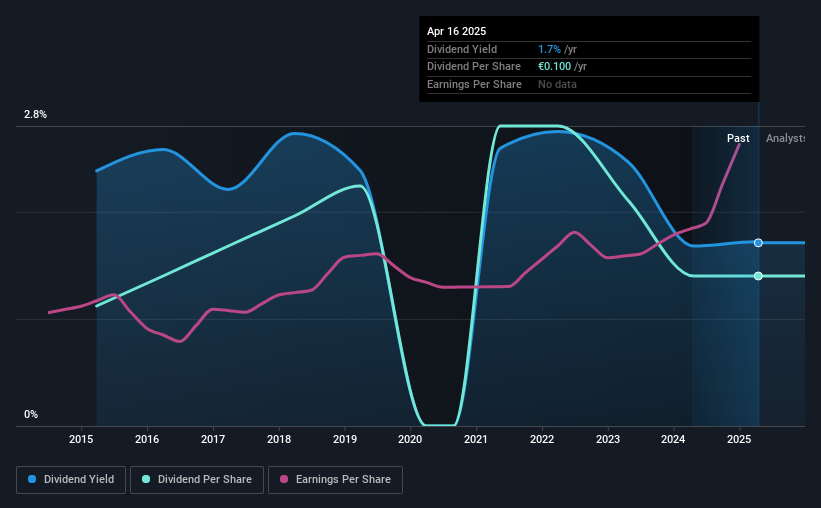Click the teal Dividend Per Share legend dot
This screenshot has height=508, width=821.
pyautogui.click(x=146, y=479)
